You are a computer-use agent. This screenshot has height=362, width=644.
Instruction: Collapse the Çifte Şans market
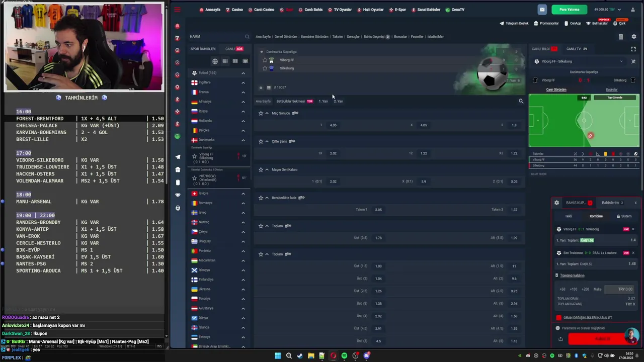pos(267,141)
